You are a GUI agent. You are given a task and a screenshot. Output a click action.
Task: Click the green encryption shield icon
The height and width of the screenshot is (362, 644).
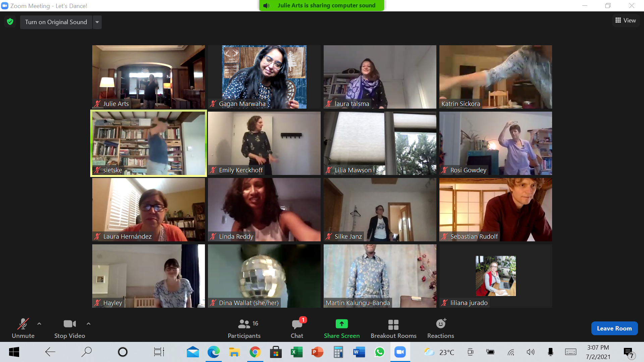pos(10,22)
